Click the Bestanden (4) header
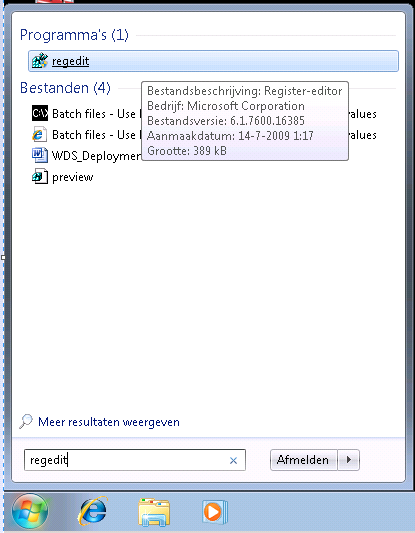 (x=65, y=88)
